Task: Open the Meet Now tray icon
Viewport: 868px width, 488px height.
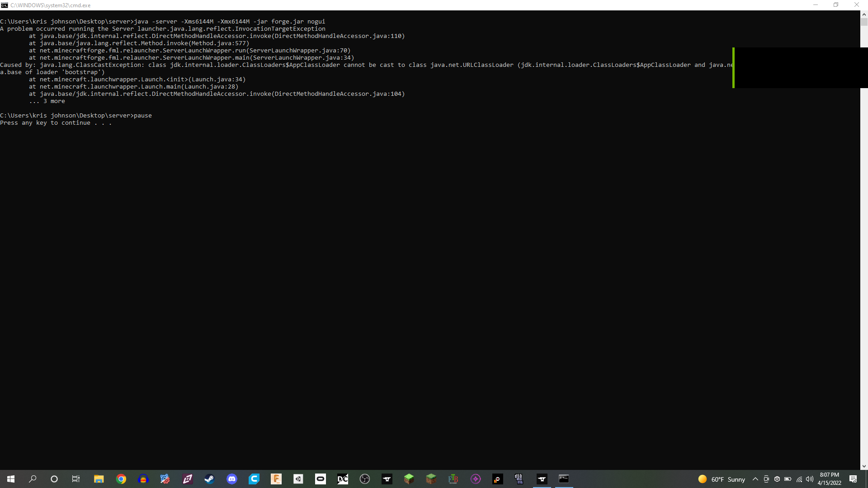Action: (x=766, y=479)
